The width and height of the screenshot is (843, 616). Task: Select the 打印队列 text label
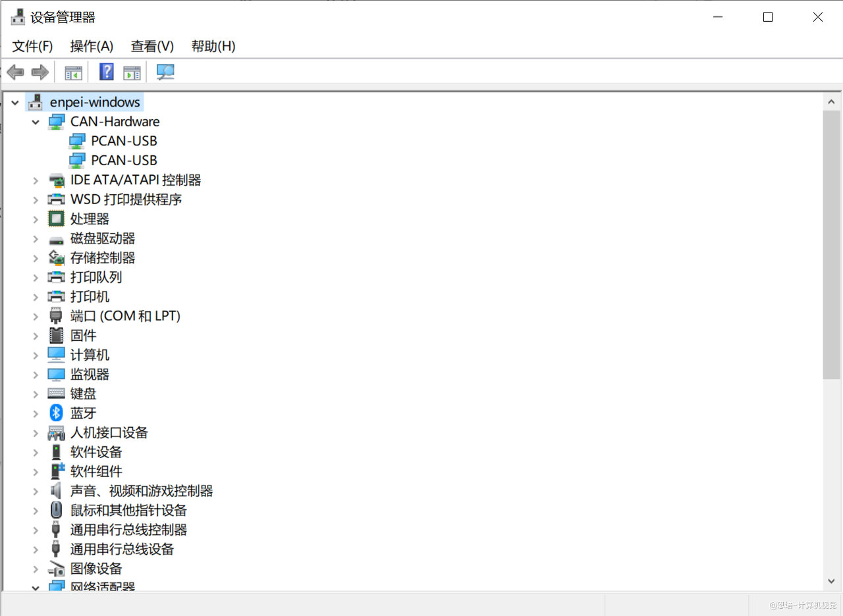coord(96,277)
